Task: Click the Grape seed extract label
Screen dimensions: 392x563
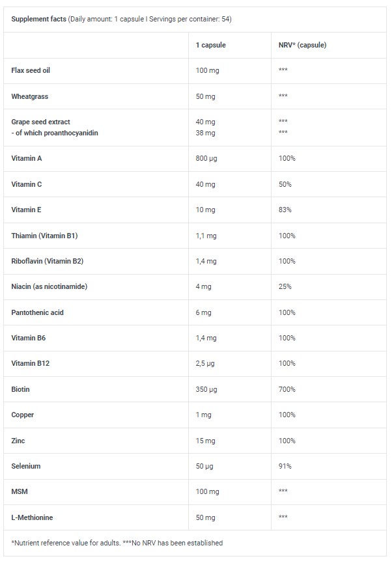Action: (40, 122)
